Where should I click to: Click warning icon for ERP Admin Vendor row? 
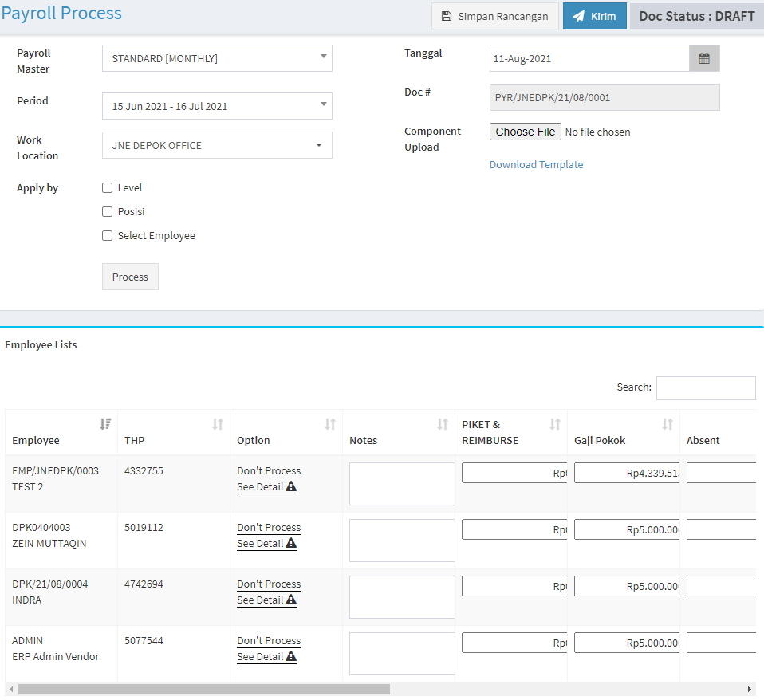291,655
